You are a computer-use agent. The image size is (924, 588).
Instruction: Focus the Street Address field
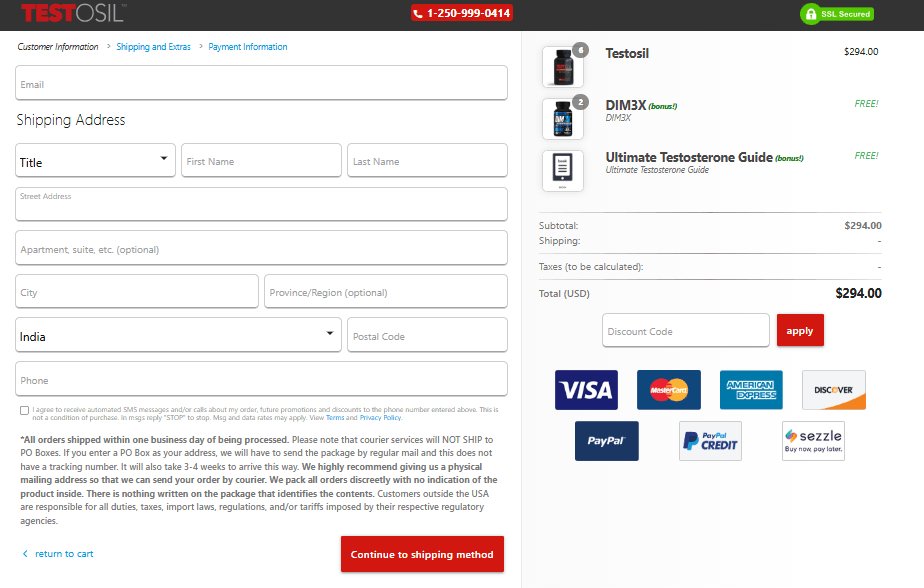pos(261,204)
